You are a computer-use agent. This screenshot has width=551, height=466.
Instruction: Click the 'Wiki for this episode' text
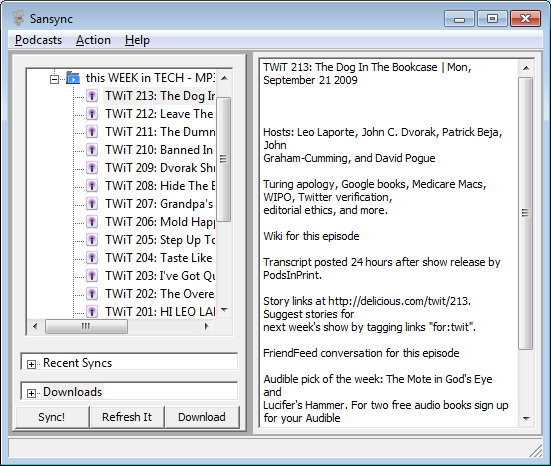click(311, 236)
